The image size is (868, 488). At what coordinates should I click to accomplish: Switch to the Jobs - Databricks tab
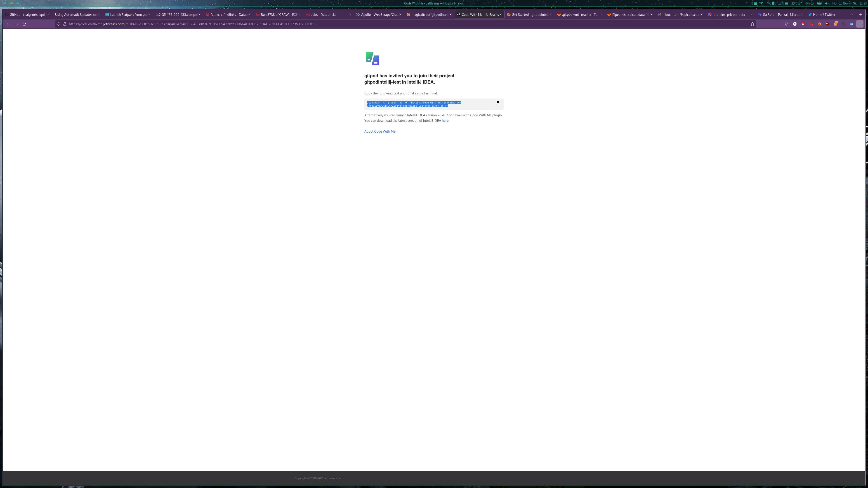(323, 14)
